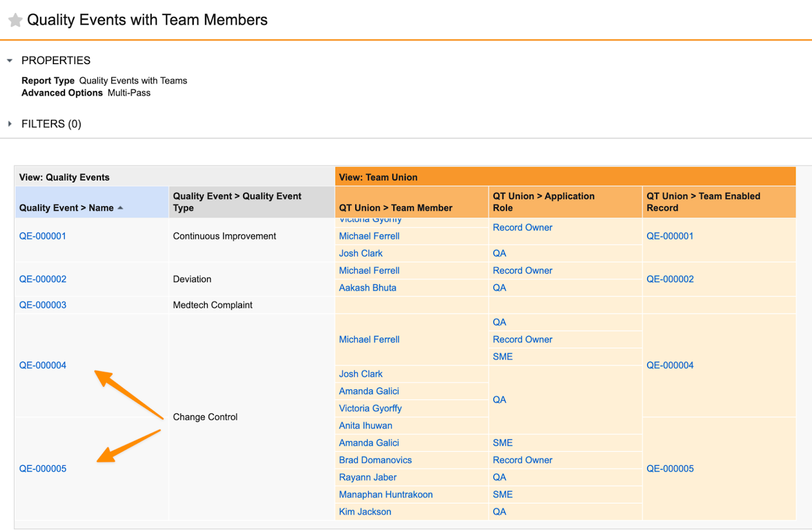
Task: Open Michael Ferrell in the Deviation row
Action: click(x=369, y=270)
